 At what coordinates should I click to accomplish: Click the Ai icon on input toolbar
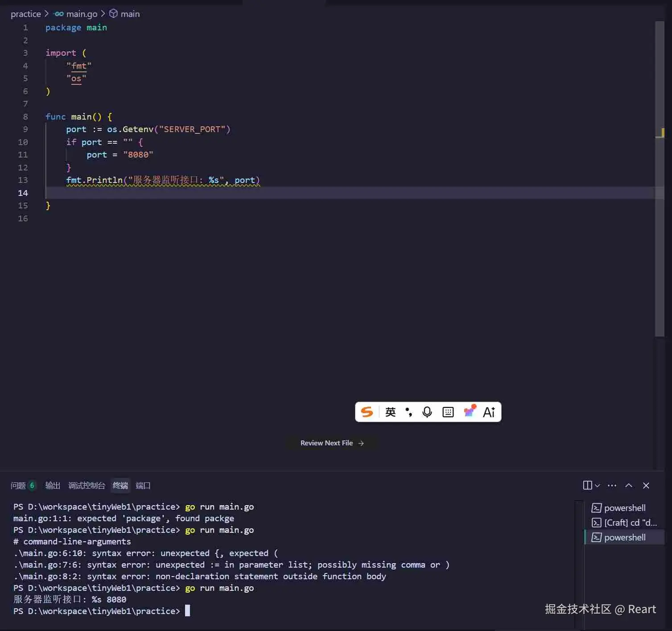coord(489,412)
